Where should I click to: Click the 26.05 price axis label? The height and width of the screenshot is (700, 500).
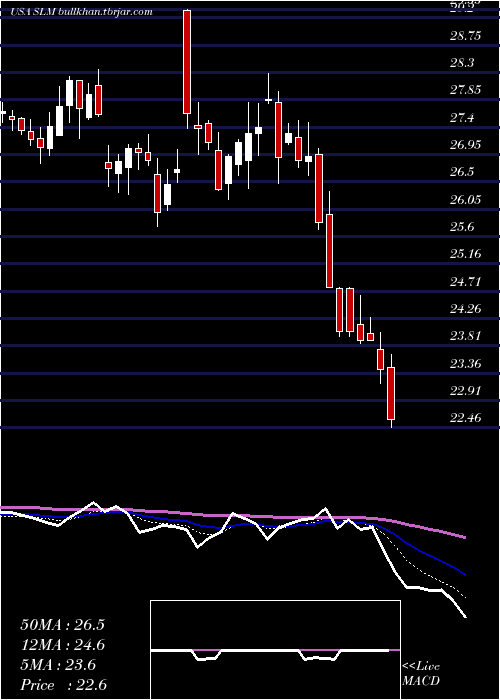(x=466, y=200)
